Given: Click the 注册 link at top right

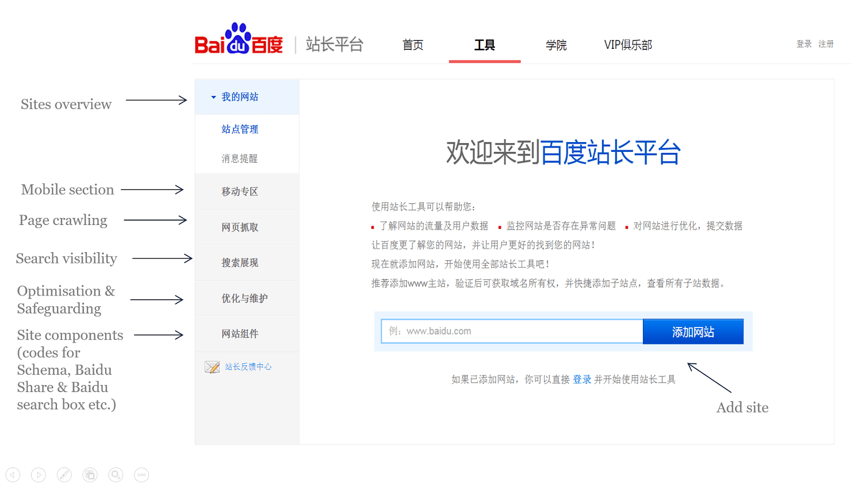Looking at the screenshot, I should pos(826,44).
